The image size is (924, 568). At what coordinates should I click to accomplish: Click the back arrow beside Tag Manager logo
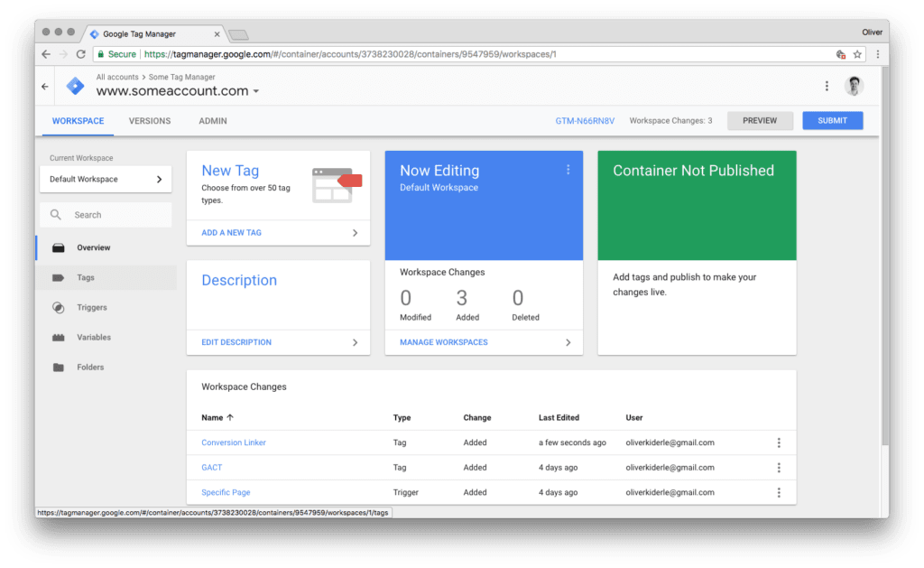45,87
